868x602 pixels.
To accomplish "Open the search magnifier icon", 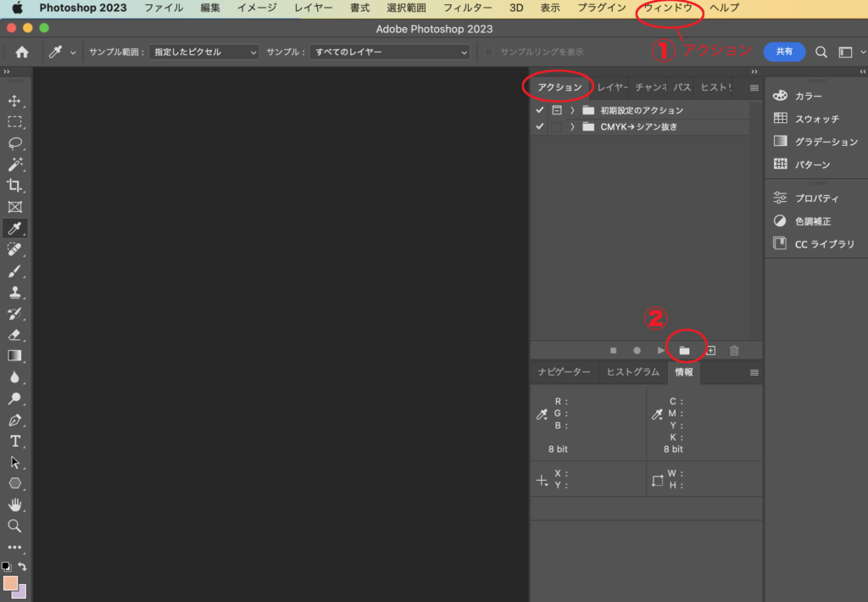I will [x=821, y=52].
